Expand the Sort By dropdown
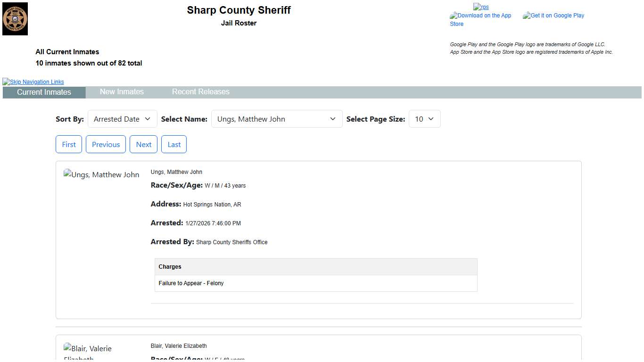Viewport: 644px width, 362px height. click(122, 119)
